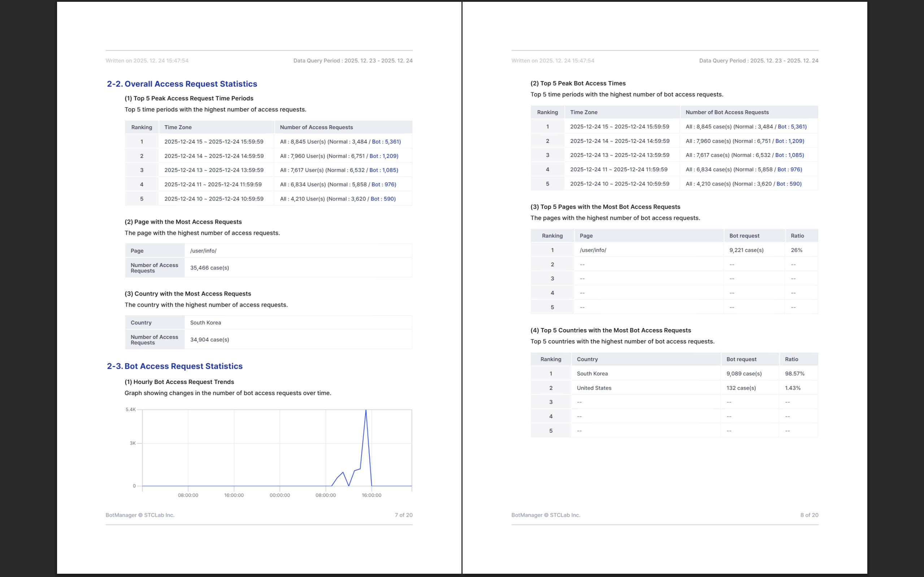Select the "Bot : 590" link in rank 5 row
The image size is (924, 577).
(383, 198)
